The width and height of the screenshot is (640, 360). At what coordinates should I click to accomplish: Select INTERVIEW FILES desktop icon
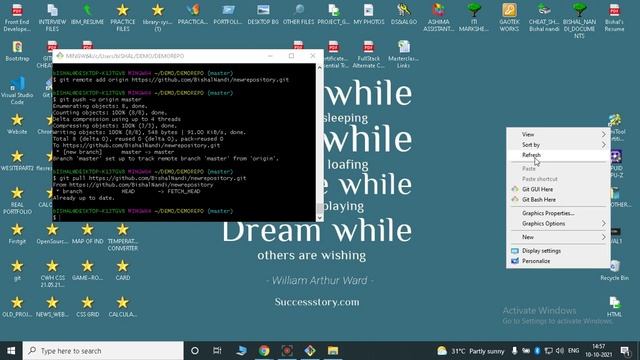(52, 17)
